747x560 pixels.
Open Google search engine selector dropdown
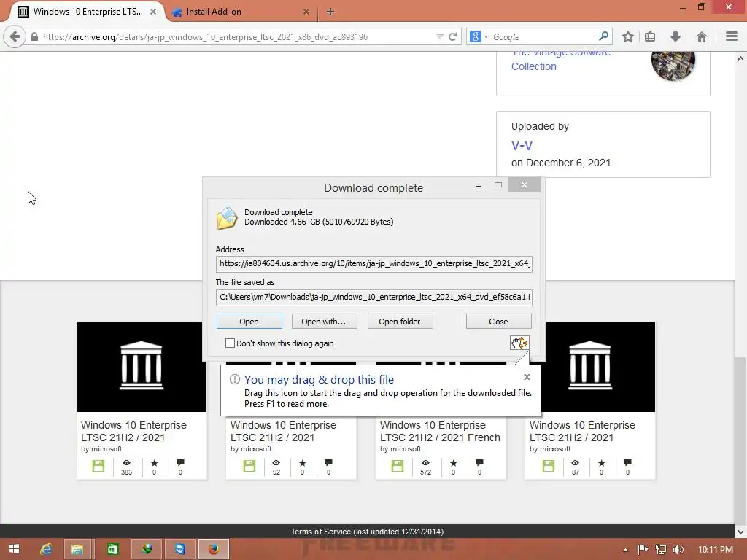(x=479, y=36)
